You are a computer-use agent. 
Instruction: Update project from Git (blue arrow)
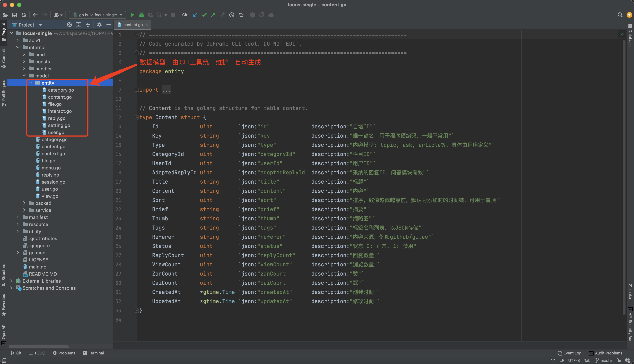pos(195,15)
